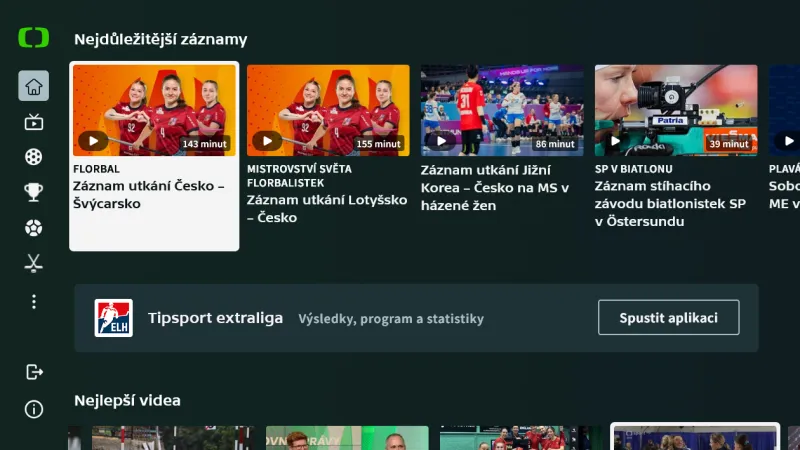Click the ELH Tipsport extraliga logo

(x=114, y=318)
